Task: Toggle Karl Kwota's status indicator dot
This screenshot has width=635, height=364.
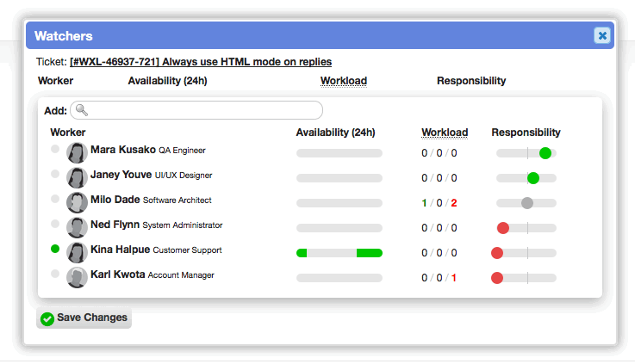Action: [x=55, y=274]
